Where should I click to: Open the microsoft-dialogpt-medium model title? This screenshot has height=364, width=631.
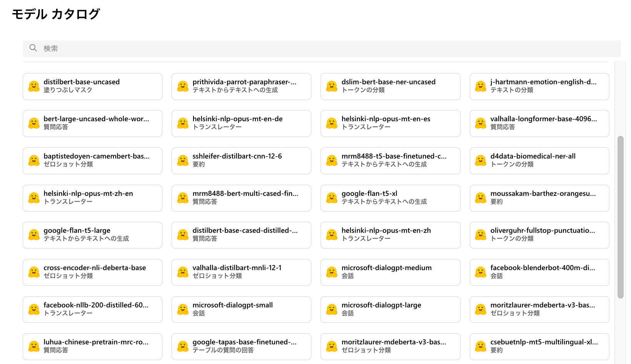point(386,268)
